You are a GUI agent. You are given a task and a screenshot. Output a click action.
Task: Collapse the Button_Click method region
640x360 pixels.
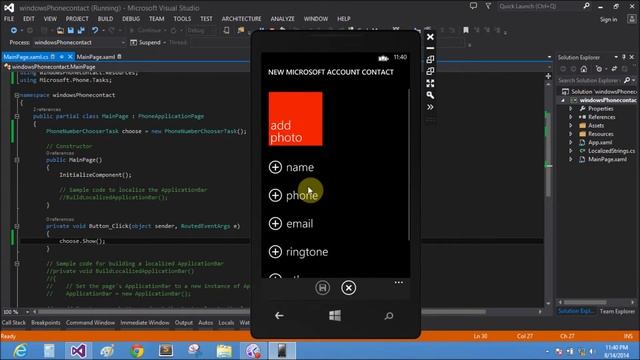17,226
